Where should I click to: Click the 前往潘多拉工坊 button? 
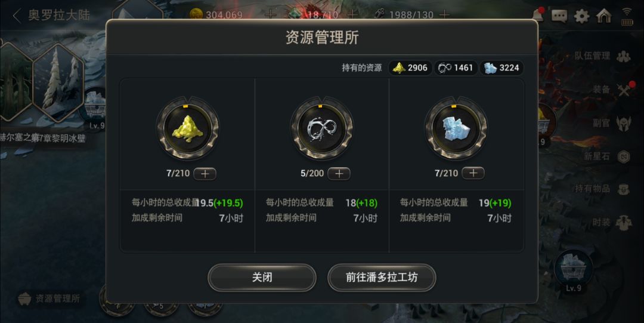pyautogui.click(x=382, y=278)
